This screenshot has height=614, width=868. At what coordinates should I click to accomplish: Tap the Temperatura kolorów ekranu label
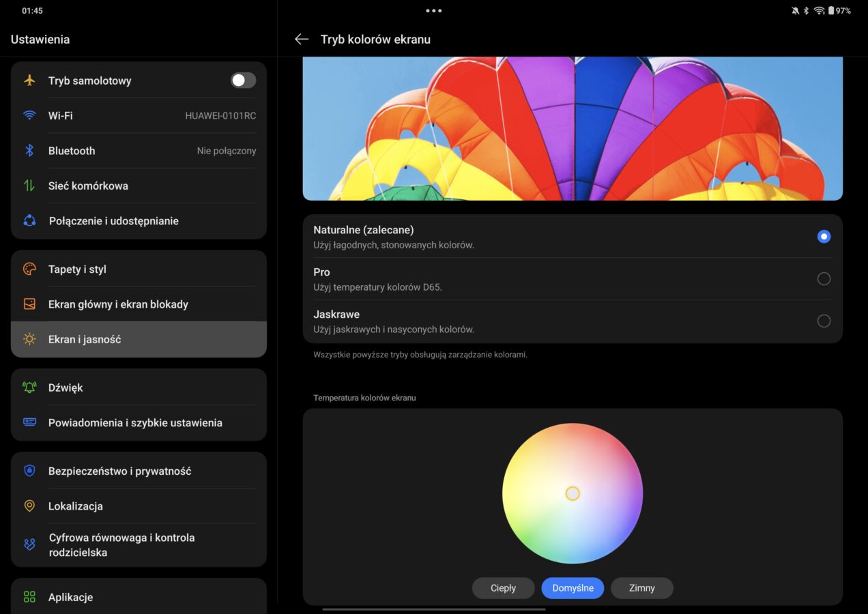[x=364, y=398]
